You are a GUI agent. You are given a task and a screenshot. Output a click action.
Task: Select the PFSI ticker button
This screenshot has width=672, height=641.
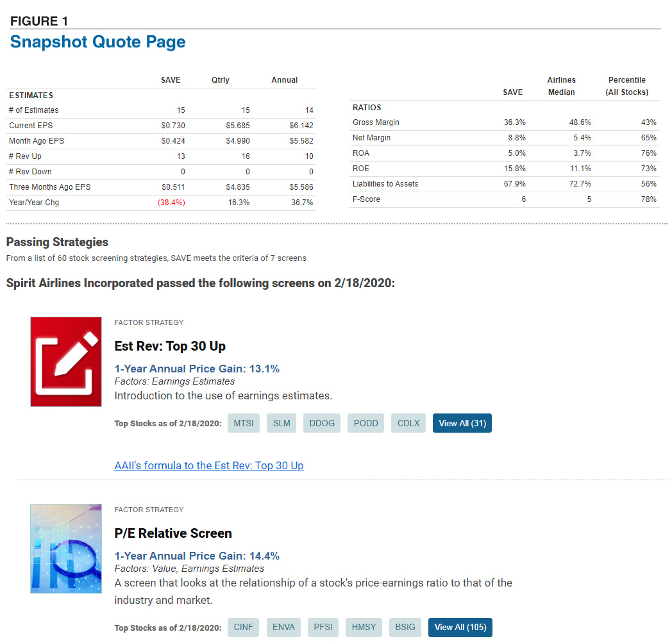[323, 628]
